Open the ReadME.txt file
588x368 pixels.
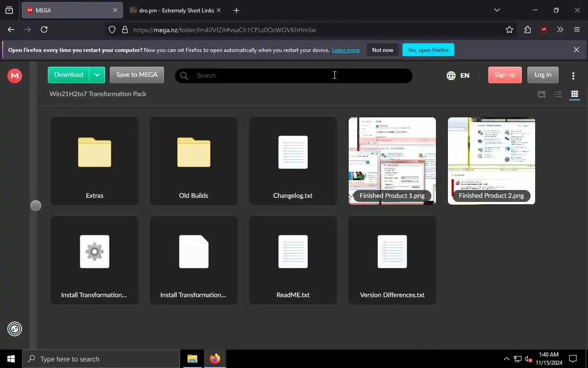(293, 260)
